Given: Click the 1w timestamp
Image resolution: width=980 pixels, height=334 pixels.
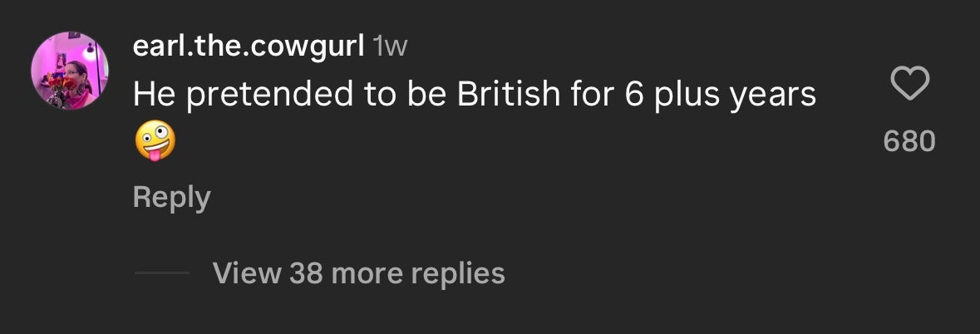Looking at the screenshot, I should (390, 47).
